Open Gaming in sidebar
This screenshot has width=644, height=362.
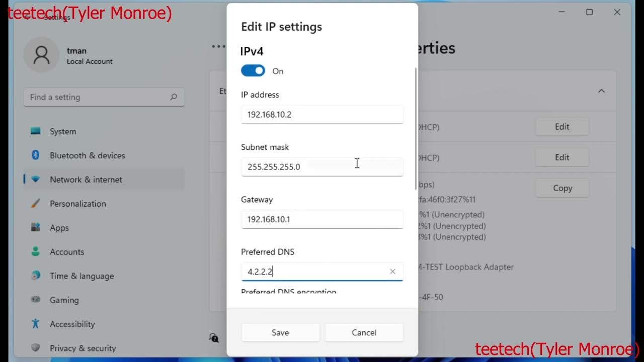click(x=104, y=300)
